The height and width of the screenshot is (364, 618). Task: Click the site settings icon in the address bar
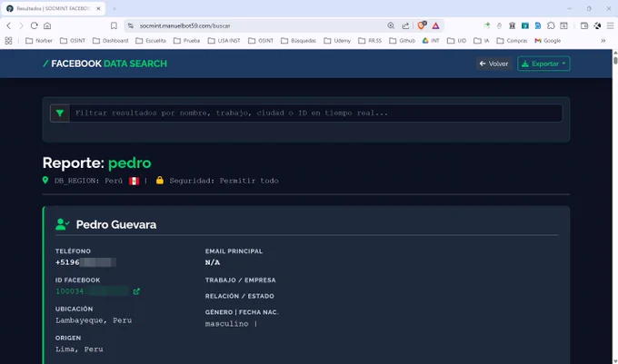(131, 25)
